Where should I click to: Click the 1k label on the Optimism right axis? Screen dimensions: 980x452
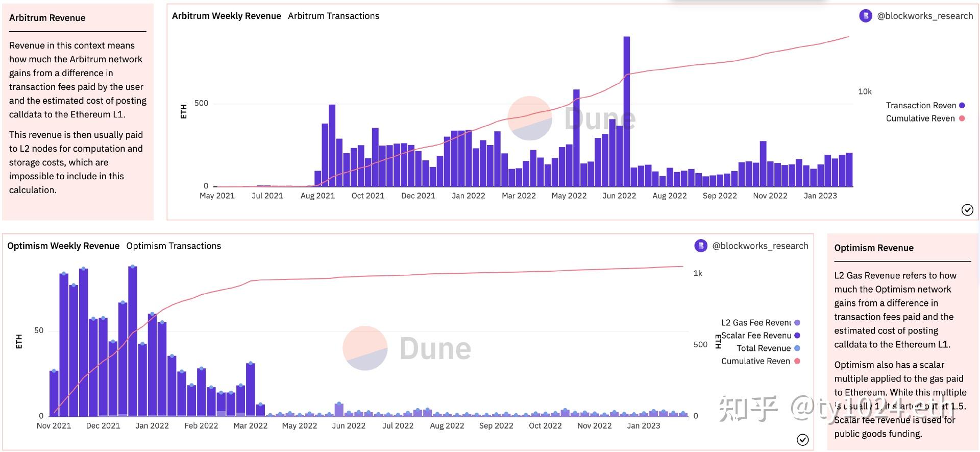[x=698, y=273]
